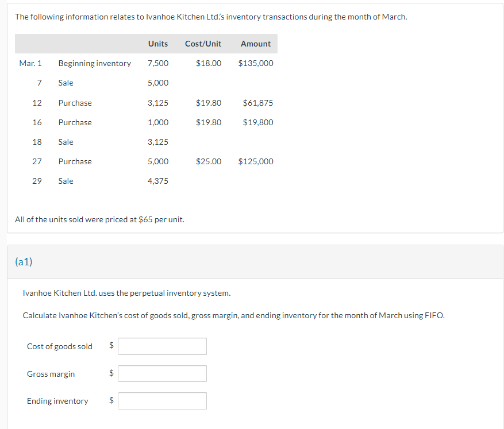This screenshot has width=504, height=429.
Task: Click the Mar. 1 date cell
Action: [x=30, y=63]
